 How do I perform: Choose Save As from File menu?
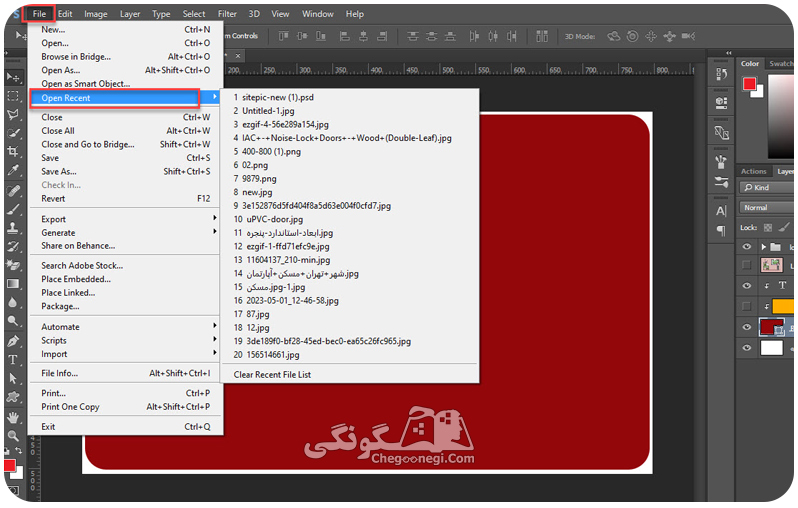[126, 172]
